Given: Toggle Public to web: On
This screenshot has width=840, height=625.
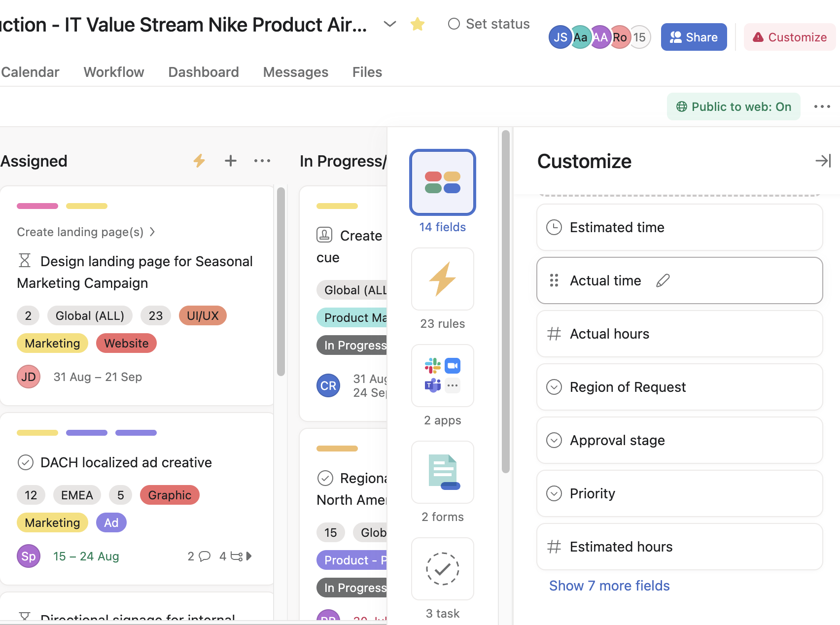Looking at the screenshot, I should pyautogui.click(x=734, y=106).
